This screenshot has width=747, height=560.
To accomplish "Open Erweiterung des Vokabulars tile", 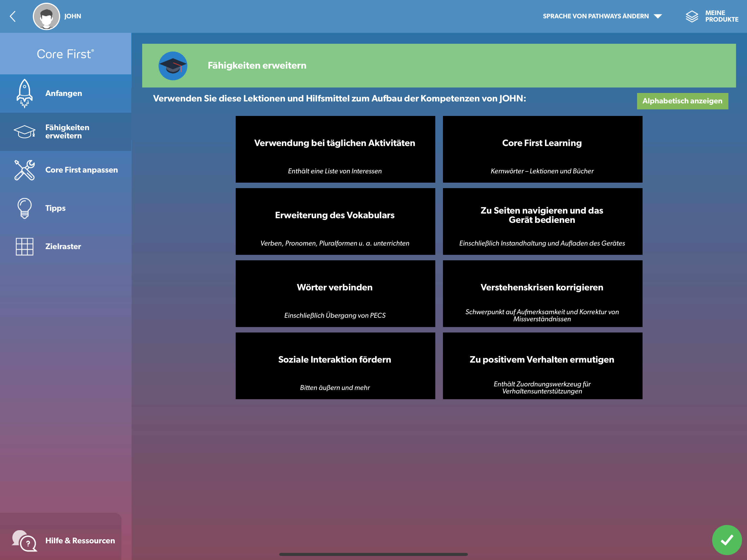I will 335,221.
